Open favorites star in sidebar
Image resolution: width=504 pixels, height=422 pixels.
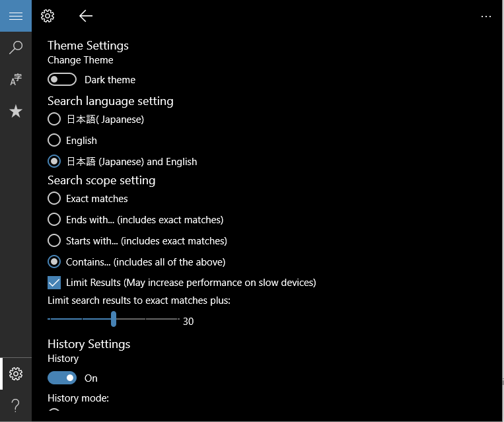pyautogui.click(x=16, y=111)
